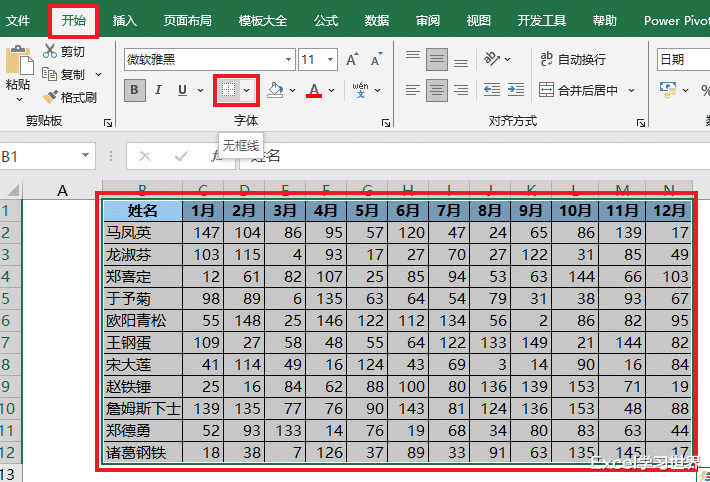
Task: Click the confirm checkmark in formula bar
Action: point(181,156)
